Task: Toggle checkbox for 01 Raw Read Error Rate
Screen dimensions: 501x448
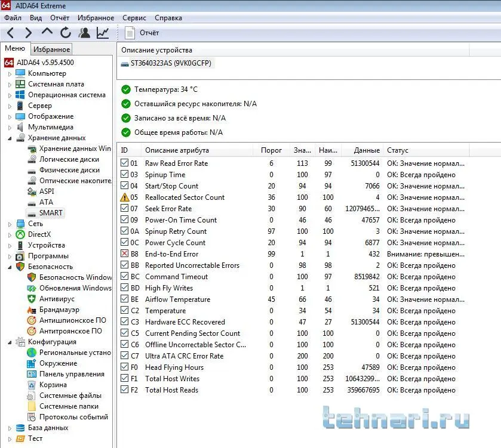Action: (x=124, y=163)
